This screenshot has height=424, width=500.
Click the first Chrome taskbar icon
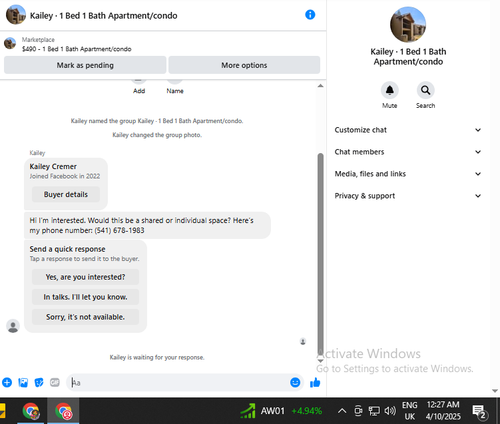31,411
